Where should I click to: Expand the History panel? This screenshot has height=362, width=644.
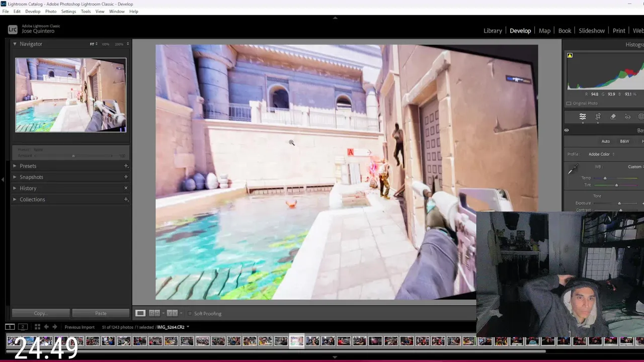[x=15, y=188]
